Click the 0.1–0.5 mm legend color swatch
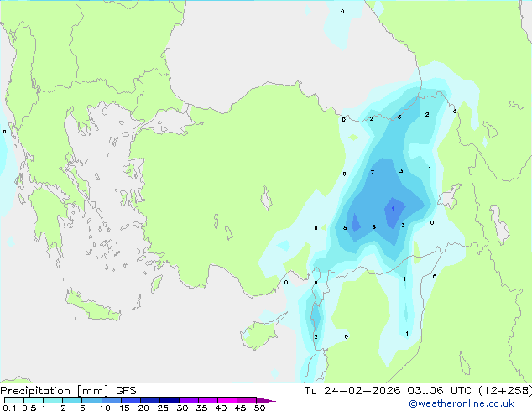 point(14,400)
